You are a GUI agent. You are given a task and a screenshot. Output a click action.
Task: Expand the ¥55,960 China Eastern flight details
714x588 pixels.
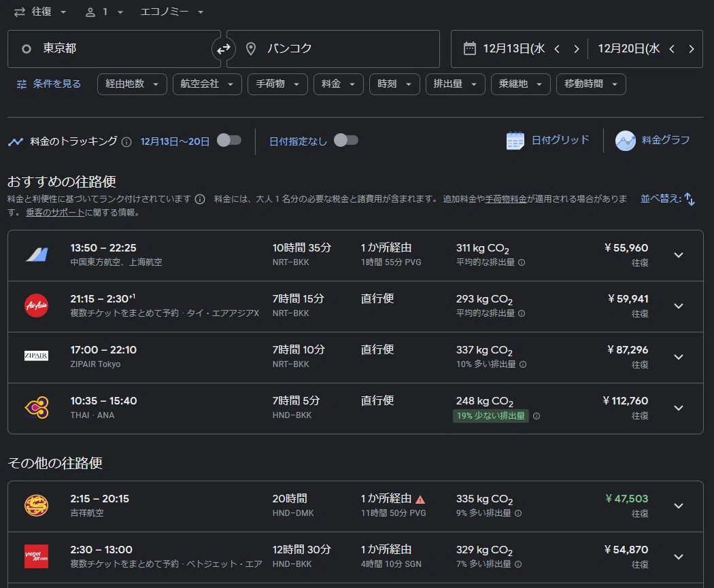[x=679, y=256]
